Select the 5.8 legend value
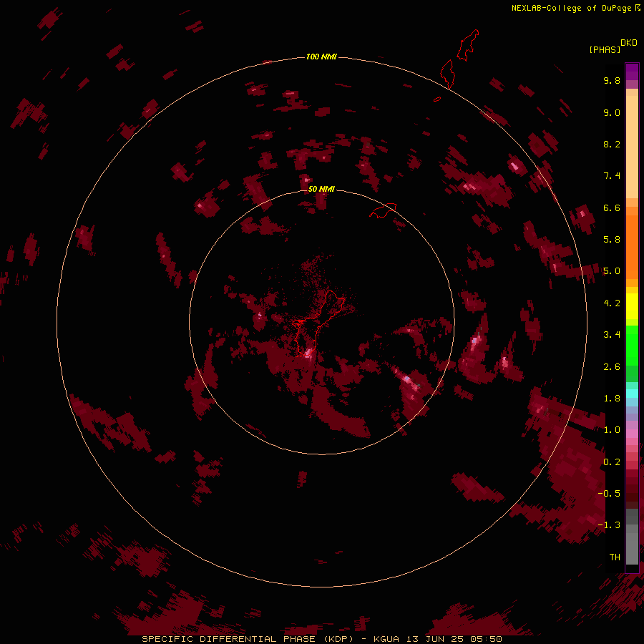Screen dimensions: 644x644 [612, 240]
